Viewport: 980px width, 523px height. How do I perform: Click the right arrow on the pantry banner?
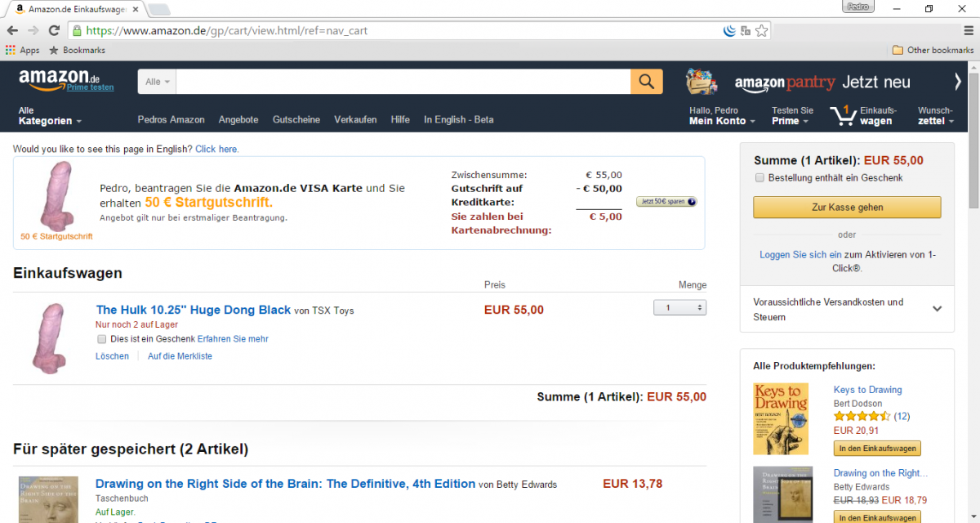click(x=957, y=82)
